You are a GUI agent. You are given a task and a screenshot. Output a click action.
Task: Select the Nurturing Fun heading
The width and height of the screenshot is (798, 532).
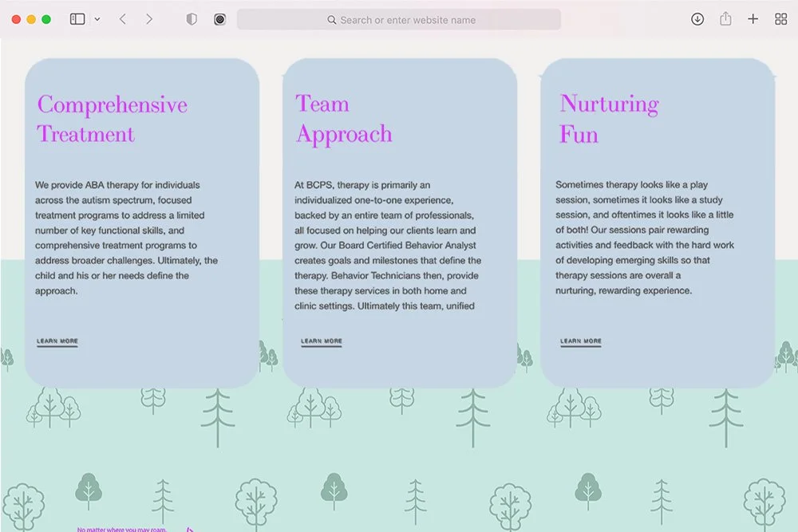coord(609,119)
